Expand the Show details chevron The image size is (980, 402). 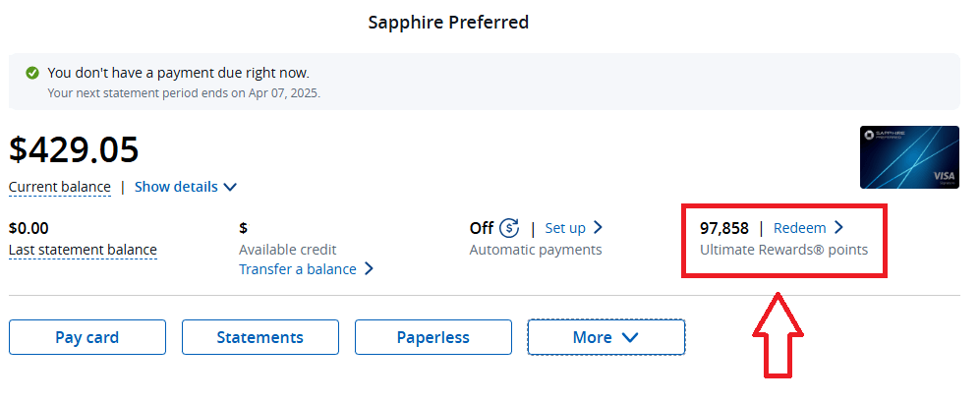(230, 187)
